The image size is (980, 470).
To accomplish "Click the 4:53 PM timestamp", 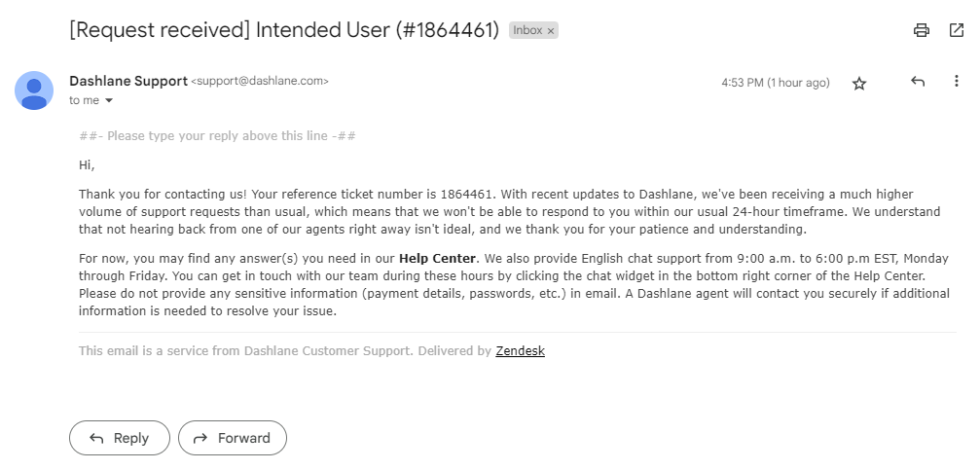I will (x=775, y=84).
